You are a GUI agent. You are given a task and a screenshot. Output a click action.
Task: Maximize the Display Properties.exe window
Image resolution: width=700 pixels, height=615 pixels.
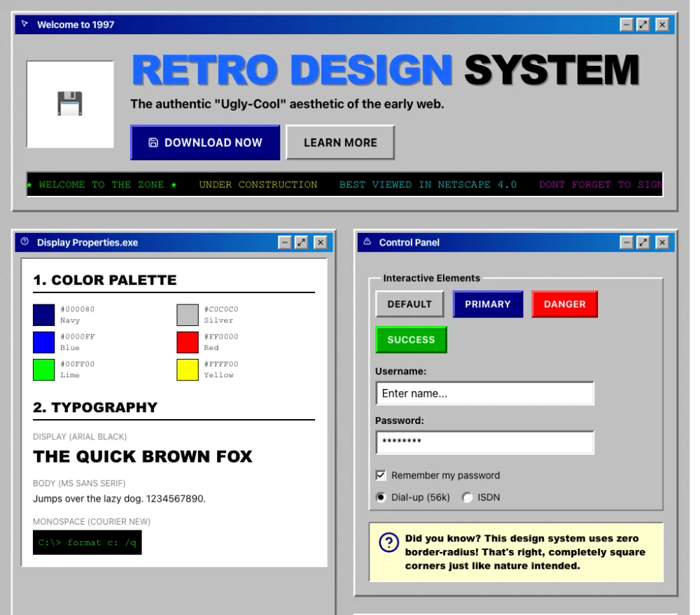tap(301, 242)
